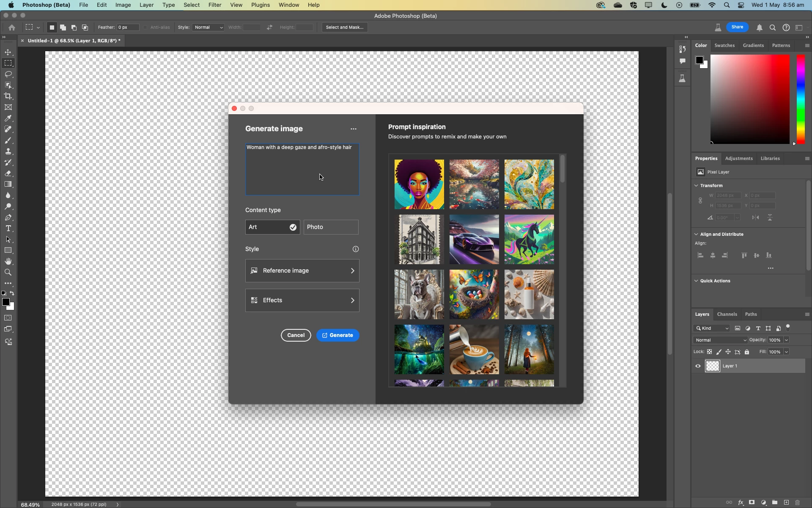
Task: Hide Layer 1 using eye icon
Action: [x=698, y=366]
